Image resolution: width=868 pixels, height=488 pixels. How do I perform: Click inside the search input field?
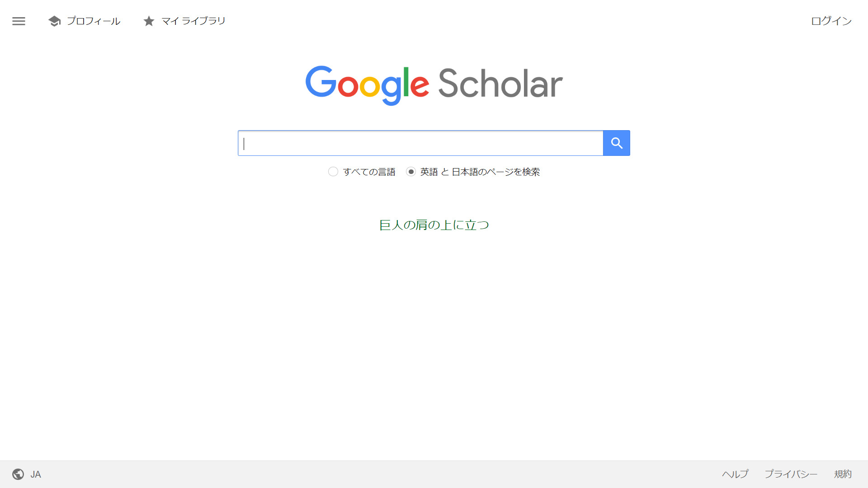(420, 143)
